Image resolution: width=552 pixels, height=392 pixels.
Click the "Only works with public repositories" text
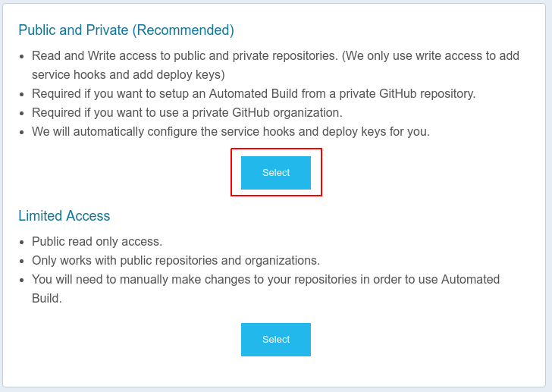point(176,261)
